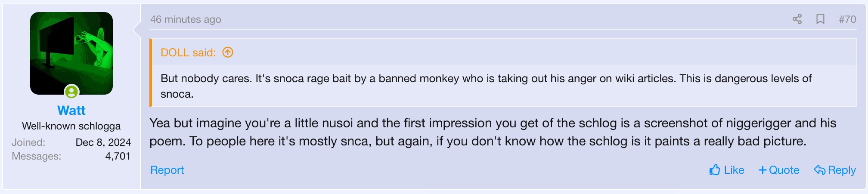Click the "Well-known schlogga" user title
Viewport: 868px width, 194px height.
(x=71, y=126)
